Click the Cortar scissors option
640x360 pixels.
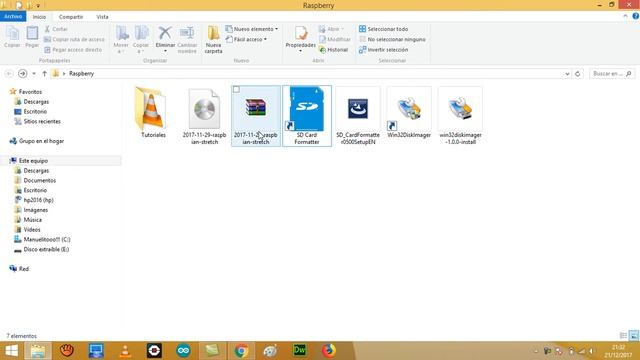point(56,29)
